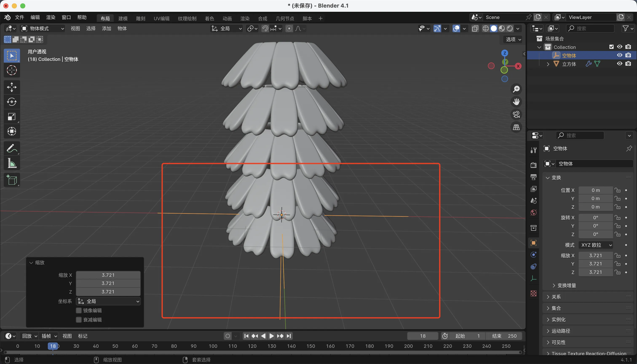Select the Add Cube tool
This screenshot has height=364, width=637.
[12, 180]
